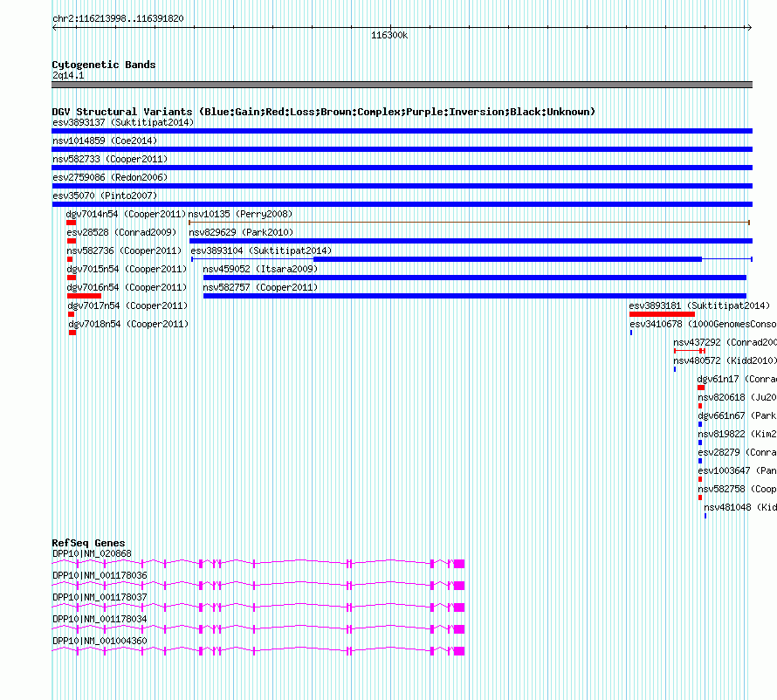Open the dgv7015n54 (Cooper2011) label

pyautogui.click(x=127, y=269)
